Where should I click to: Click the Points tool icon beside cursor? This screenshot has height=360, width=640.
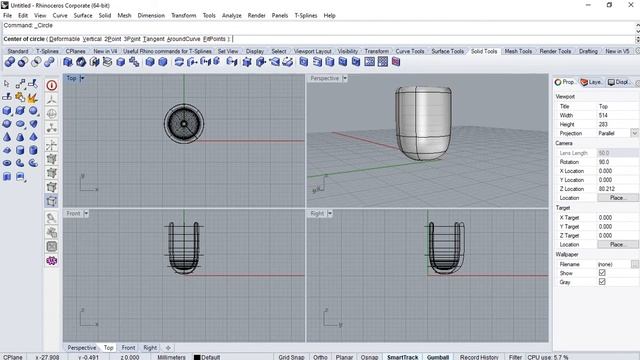click(x=20, y=84)
